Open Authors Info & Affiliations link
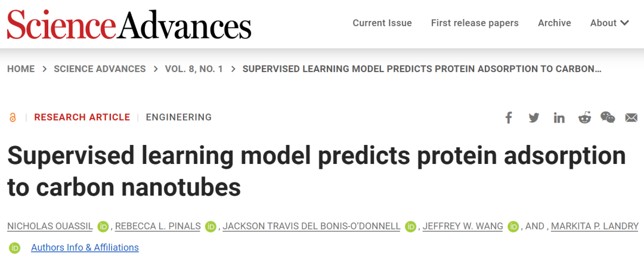644x257 pixels. click(x=85, y=247)
